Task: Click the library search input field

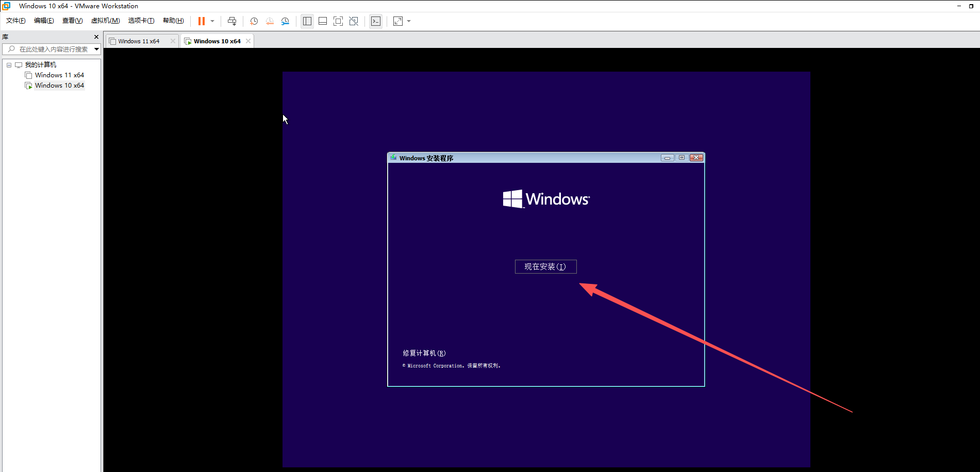Action: pos(51,49)
